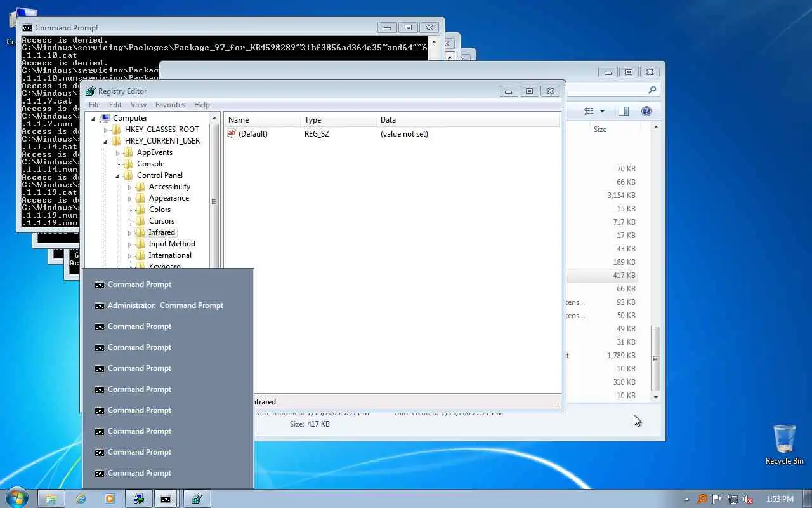The height and width of the screenshot is (508, 812).
Task: Open Windows Explorer from the taskbar
Action: [51, 499]
